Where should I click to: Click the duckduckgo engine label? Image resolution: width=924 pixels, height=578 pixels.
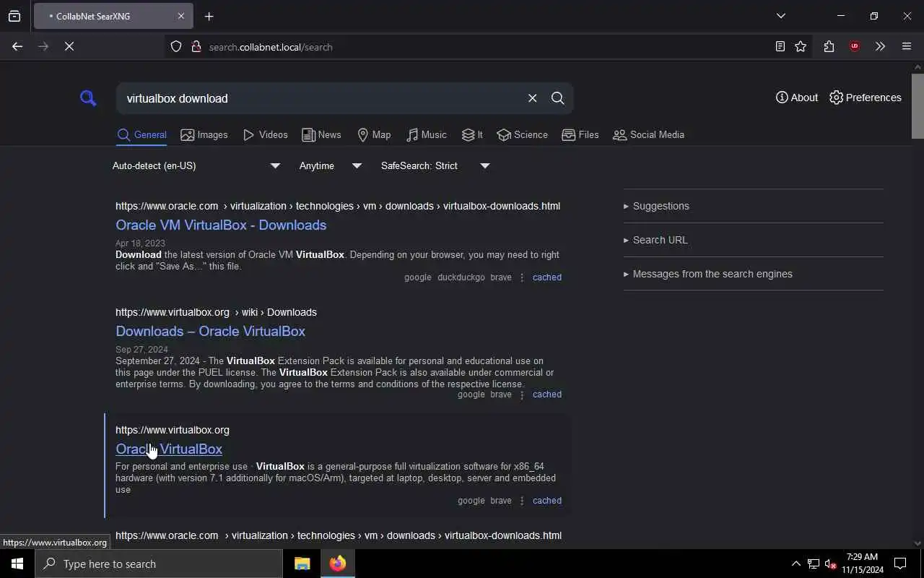tap(461, 277)
